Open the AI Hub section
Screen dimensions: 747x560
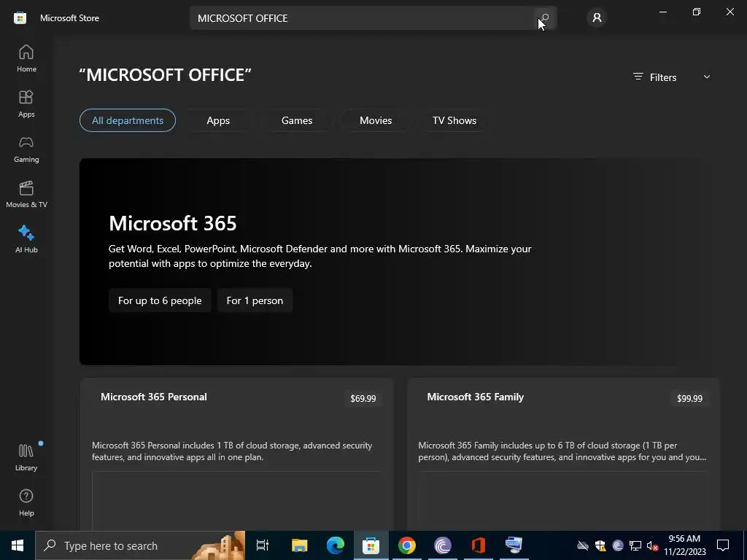tap(26, 240)
